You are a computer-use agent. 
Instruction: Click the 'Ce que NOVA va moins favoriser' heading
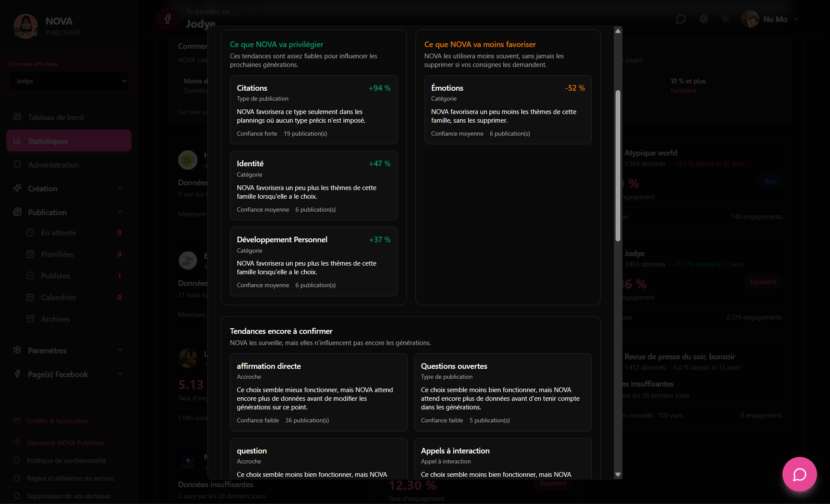coord(480,44)
